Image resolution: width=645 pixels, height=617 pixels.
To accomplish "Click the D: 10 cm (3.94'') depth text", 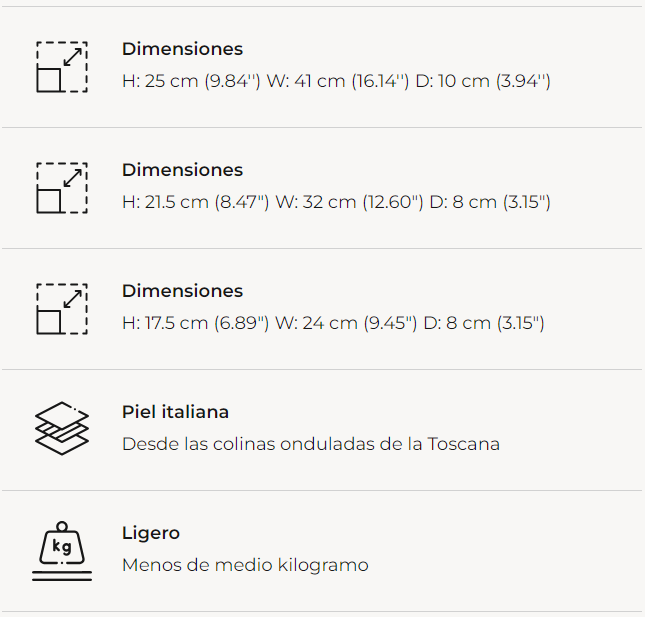I will pyautogui.click(x=483, y=81).
